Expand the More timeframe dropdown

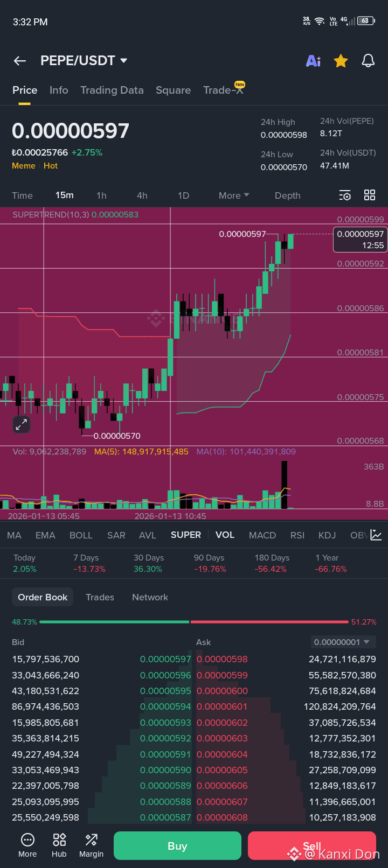(x=234, y=195)
